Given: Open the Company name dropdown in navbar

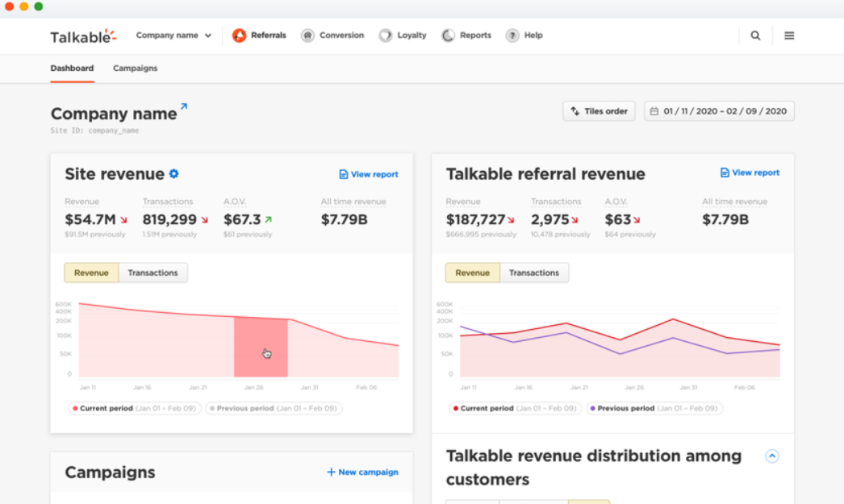Looking at the screenshot, I should (173, 35).
